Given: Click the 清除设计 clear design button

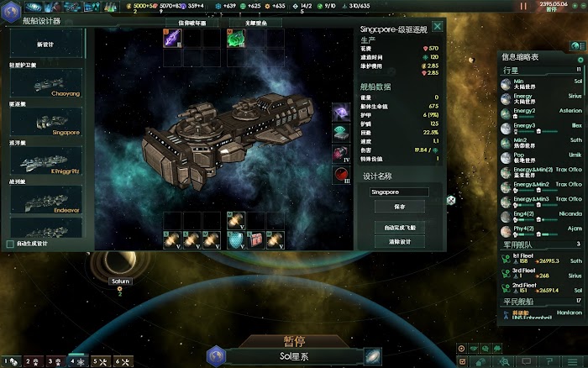Looking at the screenshot, I should [x=400, y=242].
